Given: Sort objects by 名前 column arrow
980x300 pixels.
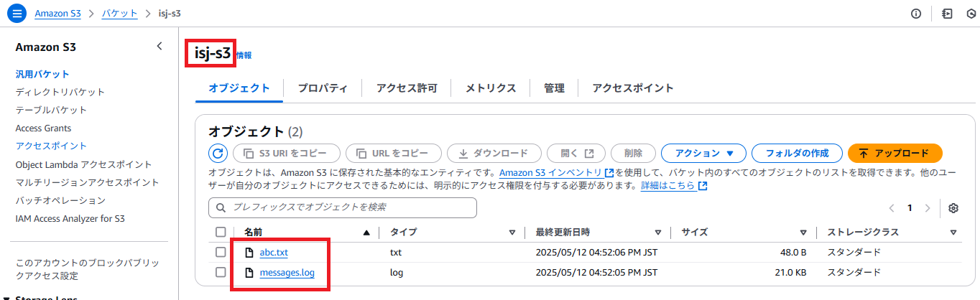Looking at the screenshot, I should click(x=367, y=233).
